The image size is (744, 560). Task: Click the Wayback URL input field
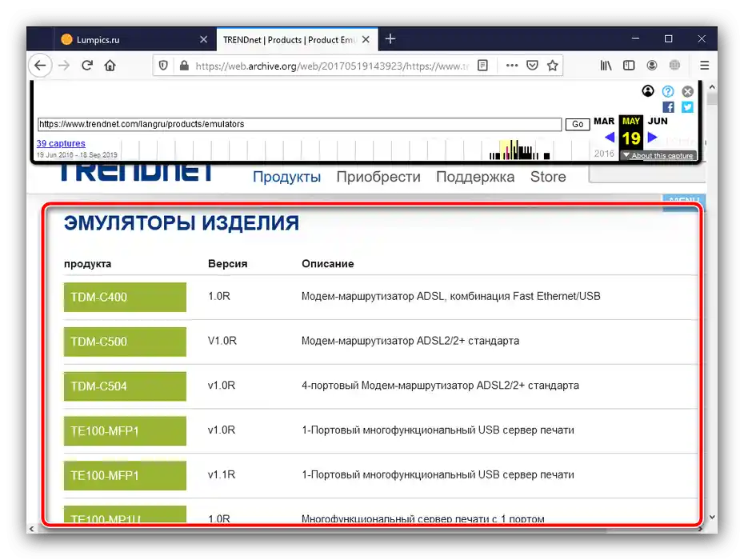click(299, 124)
